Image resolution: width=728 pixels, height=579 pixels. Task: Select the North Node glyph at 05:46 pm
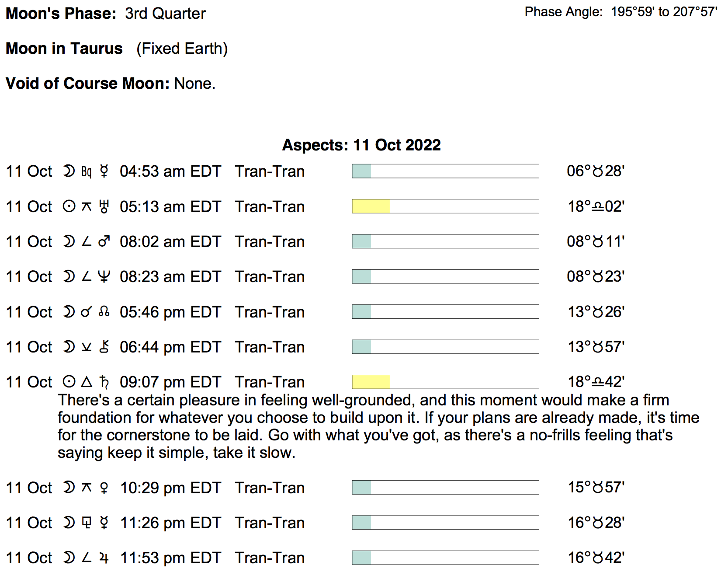tap(104, 312)
